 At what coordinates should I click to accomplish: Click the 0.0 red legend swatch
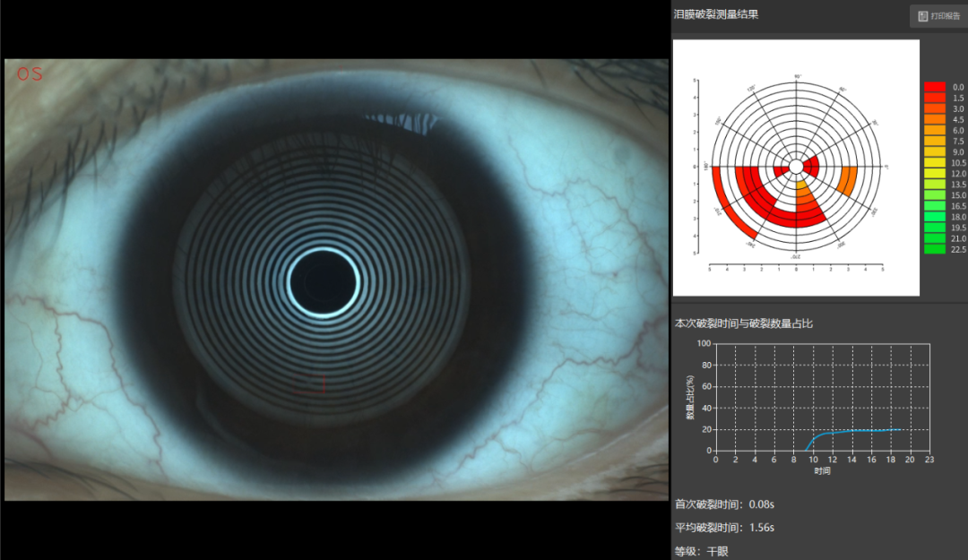[x=935, y=87]
